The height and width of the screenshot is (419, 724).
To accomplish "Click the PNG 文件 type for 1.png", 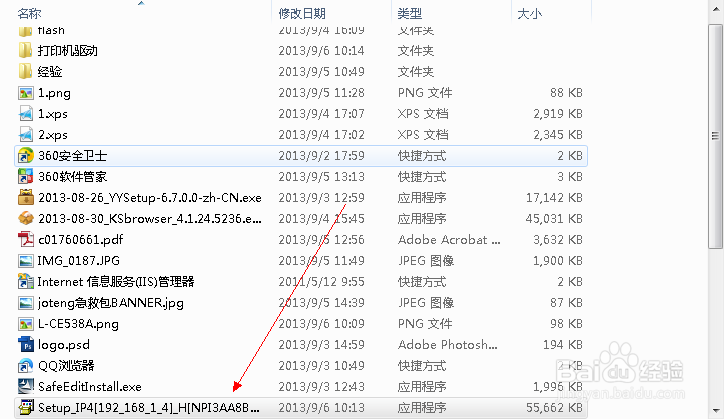I will pyautogui.click(x=425, y=93).
